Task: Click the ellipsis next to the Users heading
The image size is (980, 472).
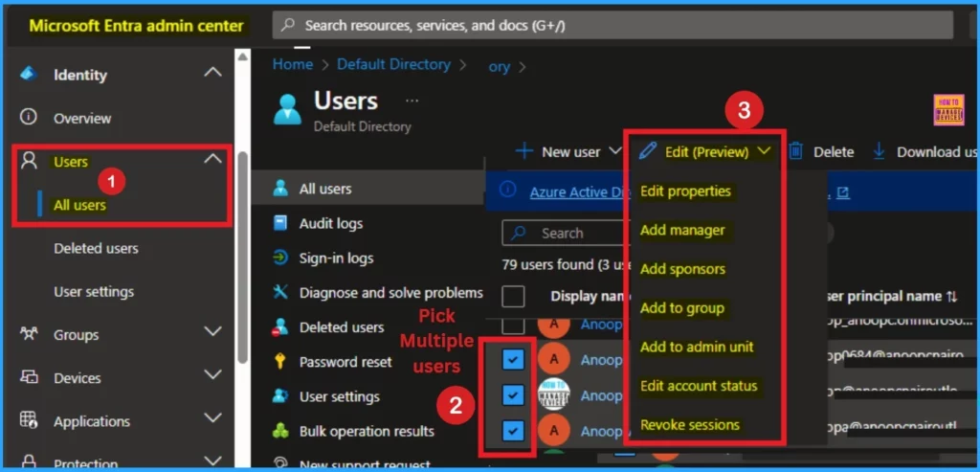Action: click(x=412, y=100)
